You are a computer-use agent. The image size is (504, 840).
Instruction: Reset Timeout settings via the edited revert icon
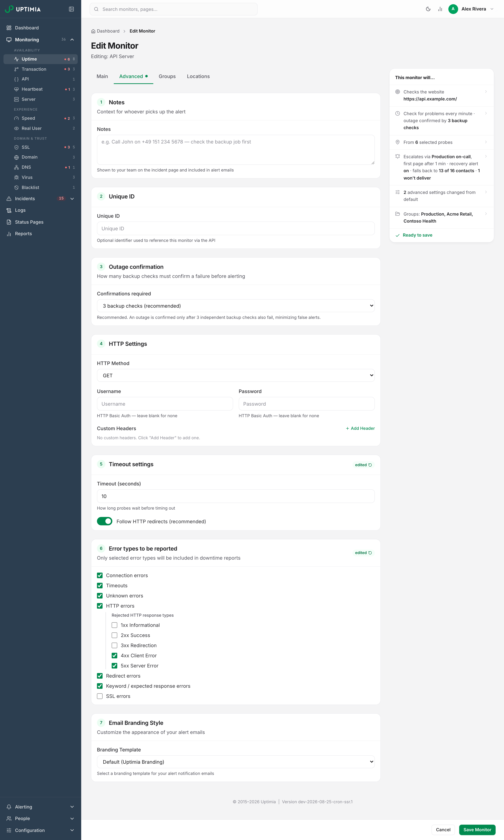370,465
